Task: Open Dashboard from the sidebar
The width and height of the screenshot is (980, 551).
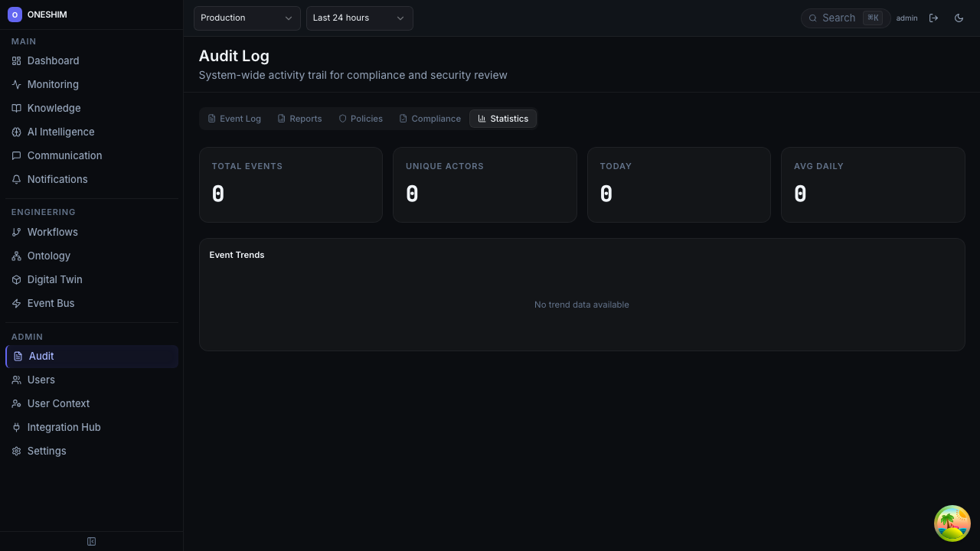Action: click(53, 60)
